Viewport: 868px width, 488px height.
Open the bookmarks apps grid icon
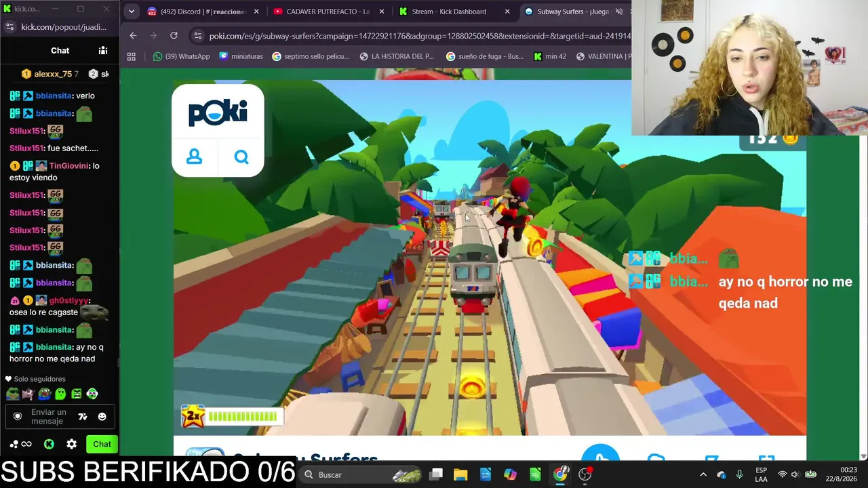[132, 56]
